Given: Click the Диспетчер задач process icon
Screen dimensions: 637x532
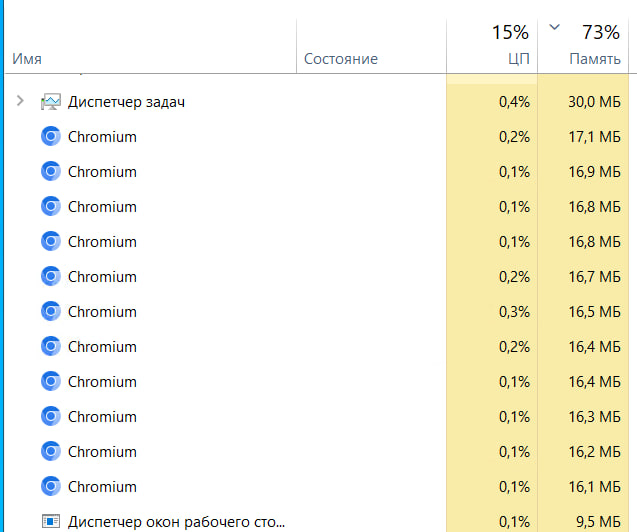Looking at the screenshot, I should [x=51, y=102].
